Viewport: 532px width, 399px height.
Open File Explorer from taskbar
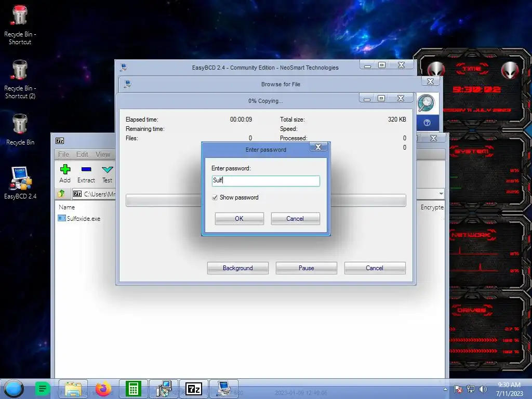pyautogui.click(x=73, y=389)
